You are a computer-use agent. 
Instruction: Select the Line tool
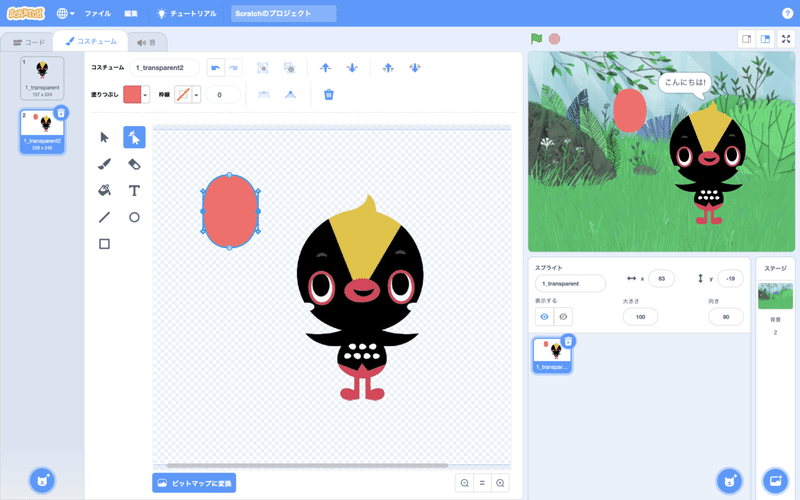pyautogui.click(x=104, y=217)
